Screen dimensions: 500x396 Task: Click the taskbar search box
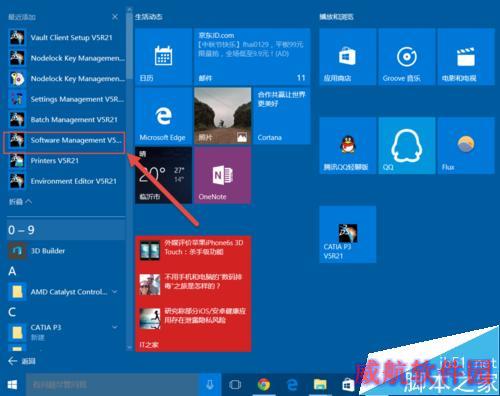(x=113, y=385)
